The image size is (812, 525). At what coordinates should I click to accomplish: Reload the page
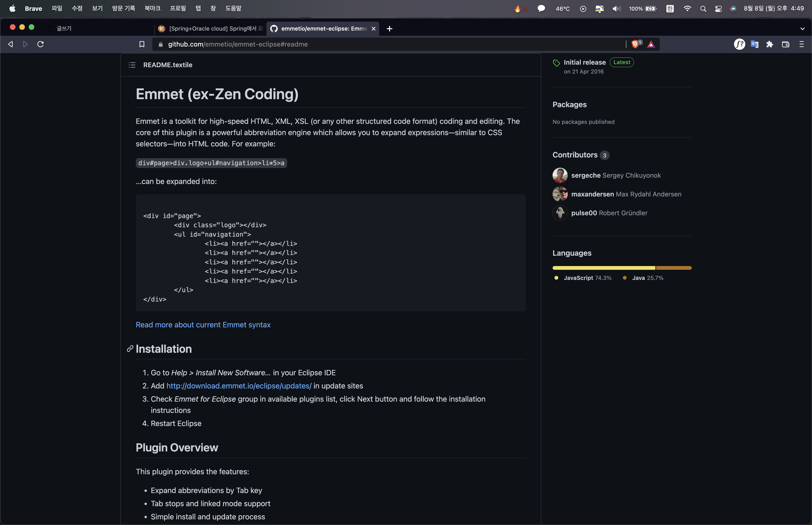(x=41, y=44)
